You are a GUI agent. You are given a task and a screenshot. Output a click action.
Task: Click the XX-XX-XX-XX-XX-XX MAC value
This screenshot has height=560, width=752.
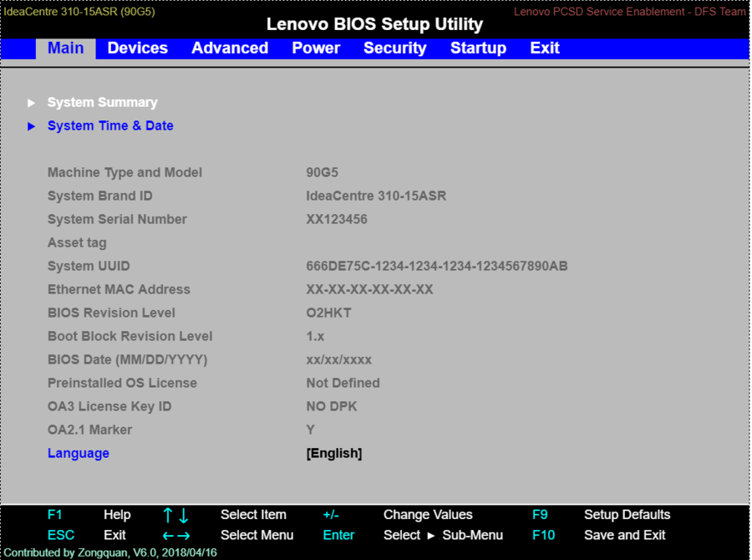coord(369,289)
